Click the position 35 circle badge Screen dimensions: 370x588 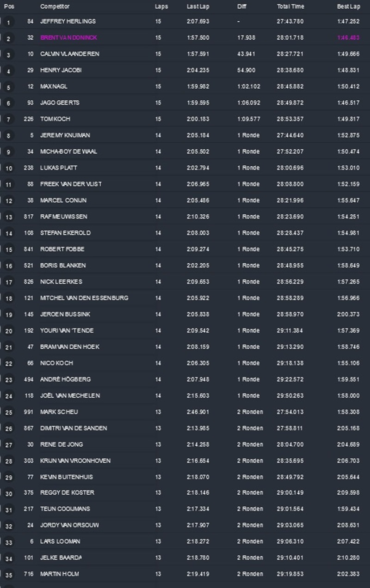pyautogui.click(x=8, y=575)
